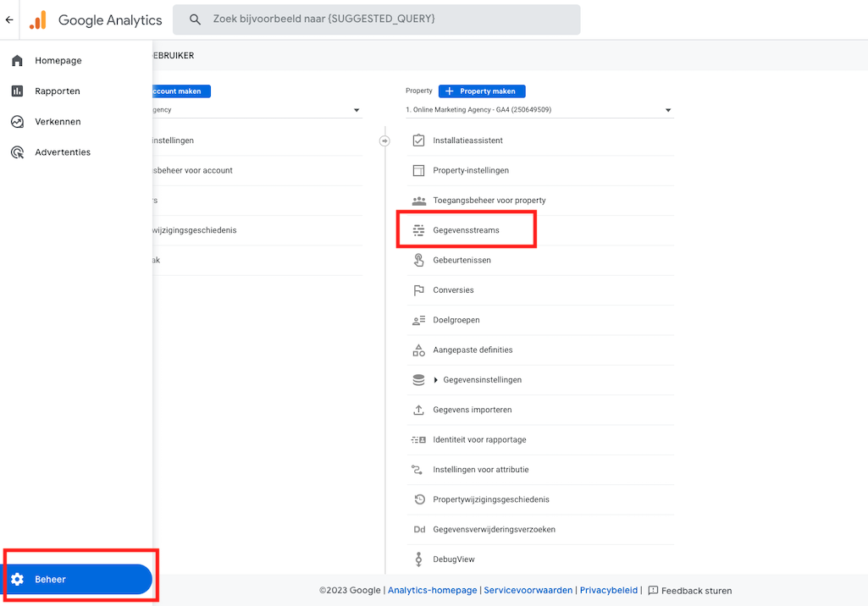The height and width of the screenshot is (606, 868).
Task: Click the Feedback sturen link
Action: pyautogui.click(x=695, y=591)
